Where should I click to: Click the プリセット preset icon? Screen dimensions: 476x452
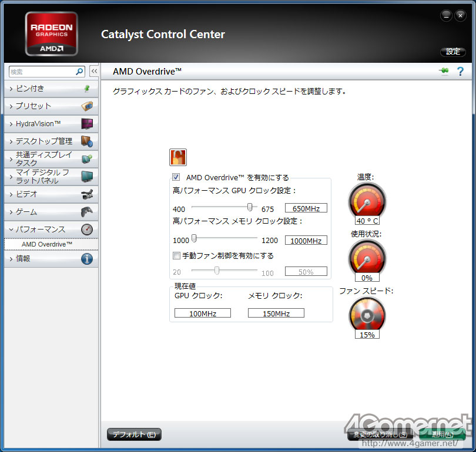(87, 106)
